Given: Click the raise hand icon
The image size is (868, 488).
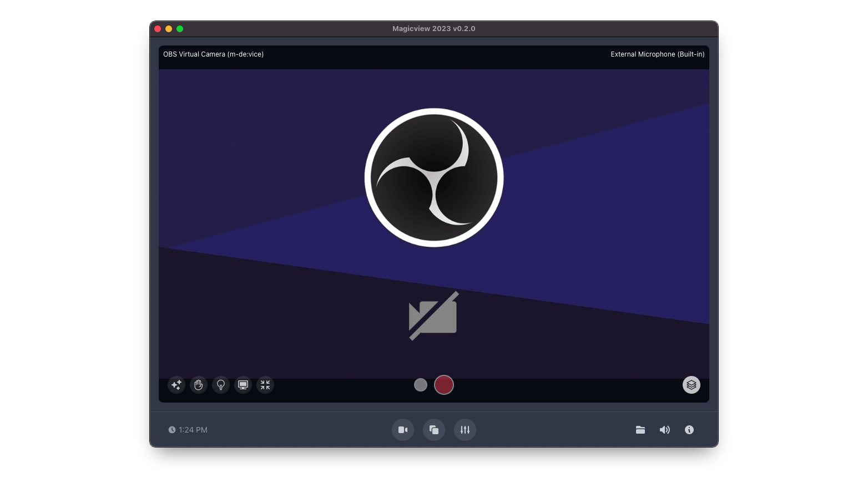Looking at the screenshot, I should click(x=199, y=385).
